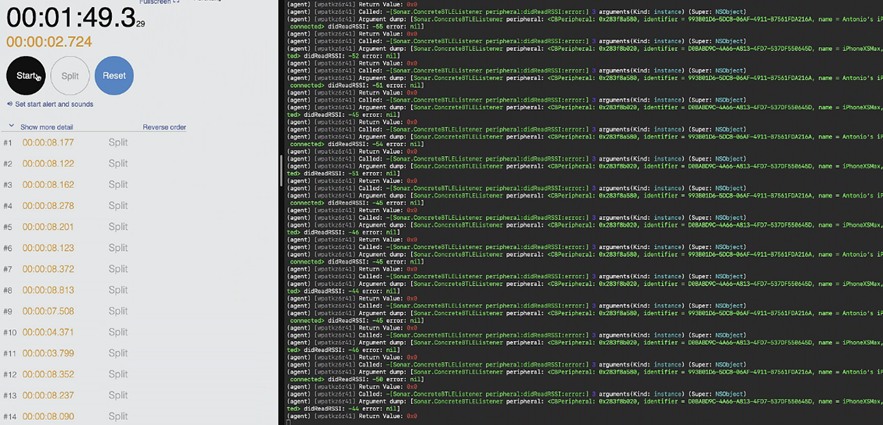Select split time 00:00:08.177 in row #1
883x425 pixels.
point(48,142)
